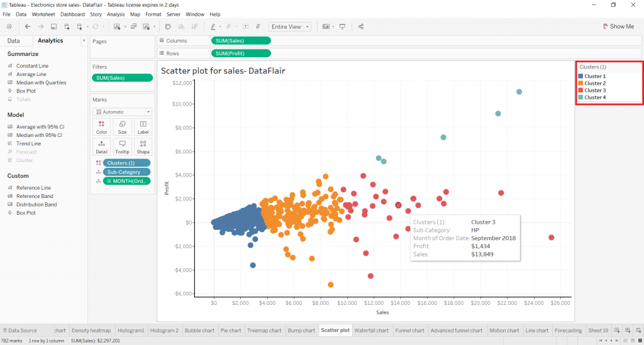Open the Automatic mark type dropdown
The width and height of the screenshot is (644, 345).
(x=123, y=112)
